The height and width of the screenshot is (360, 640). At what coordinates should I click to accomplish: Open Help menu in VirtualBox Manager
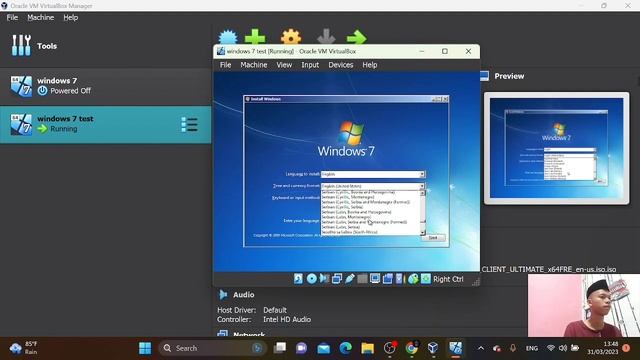[71, 18]
